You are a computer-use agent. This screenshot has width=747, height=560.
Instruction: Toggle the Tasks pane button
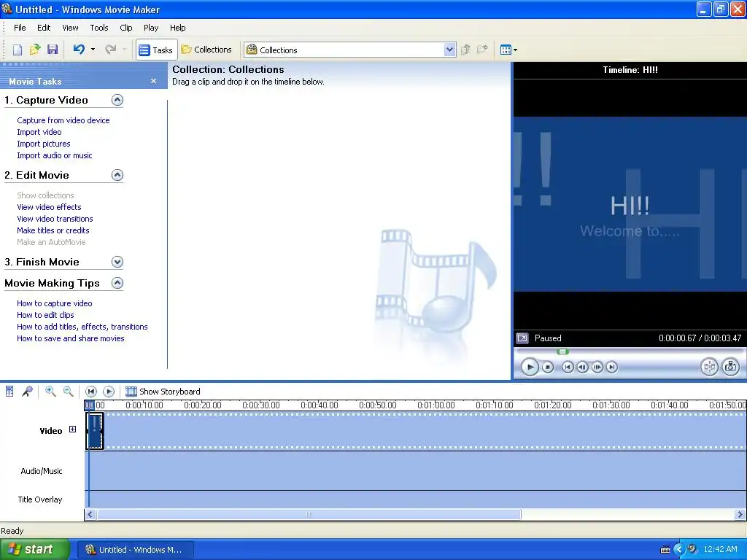tap(156, 50)
